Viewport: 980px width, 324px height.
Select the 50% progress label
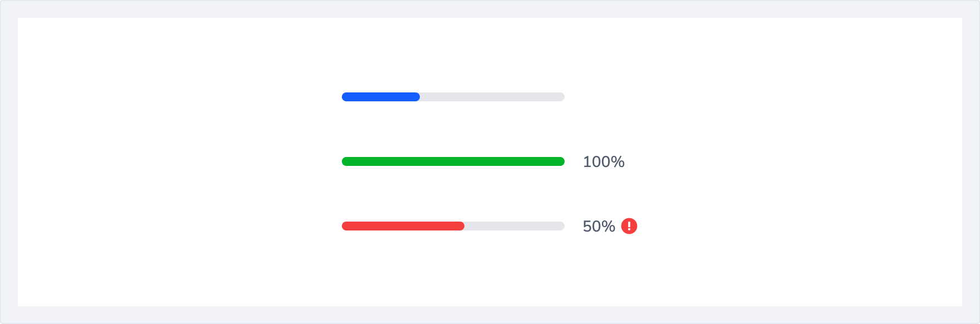point(599,227)
